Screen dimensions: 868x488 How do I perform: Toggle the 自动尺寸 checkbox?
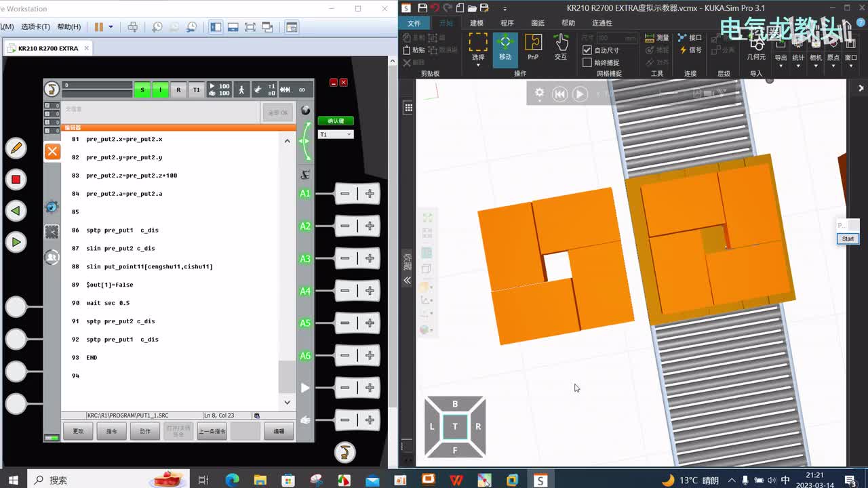point(587,50)
